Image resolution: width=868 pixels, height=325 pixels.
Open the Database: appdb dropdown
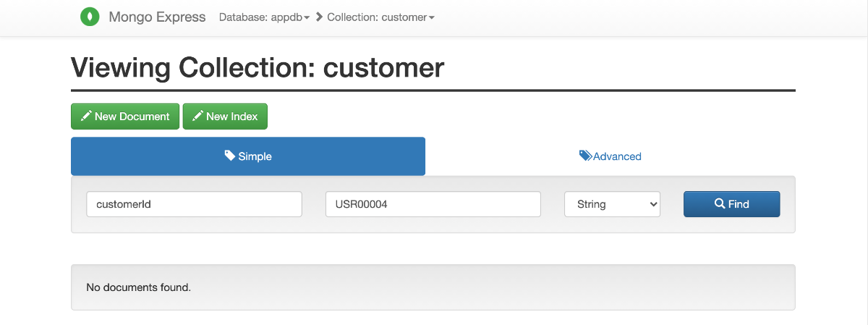click(265, 17)
